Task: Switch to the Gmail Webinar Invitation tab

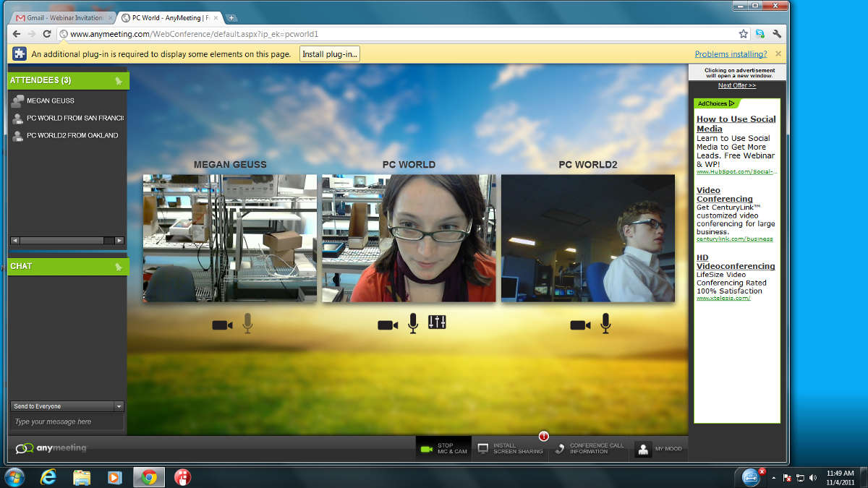Action: (62, 17)
